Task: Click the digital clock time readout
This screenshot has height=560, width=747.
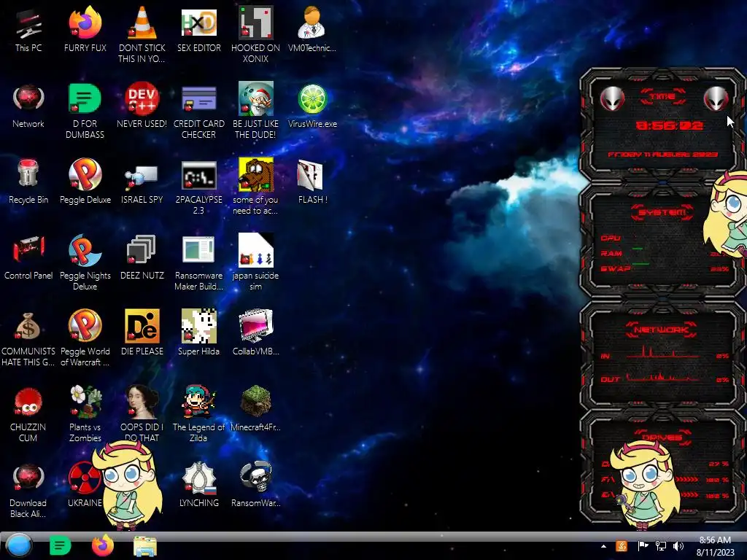Action: click(670, 125)
